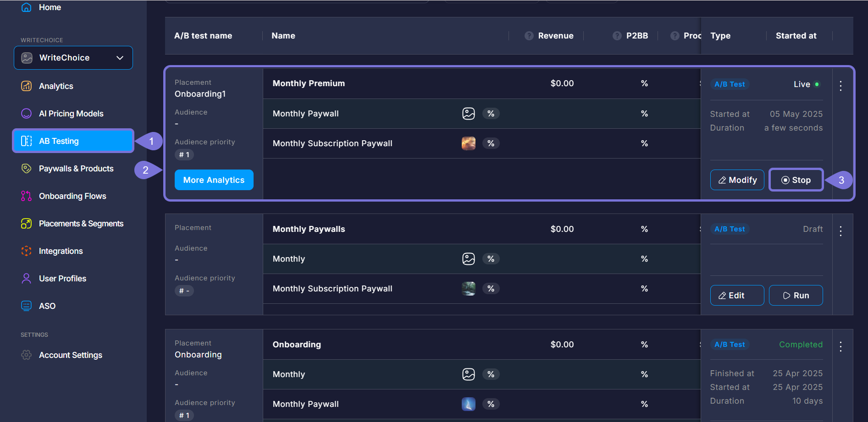The image size is (868, 422).
Task: Click the Paywalls & Products tag icon
Action: 27,169
